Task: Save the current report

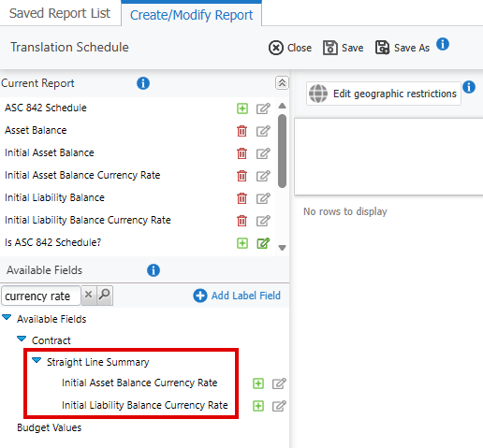Action: (343, 48)
